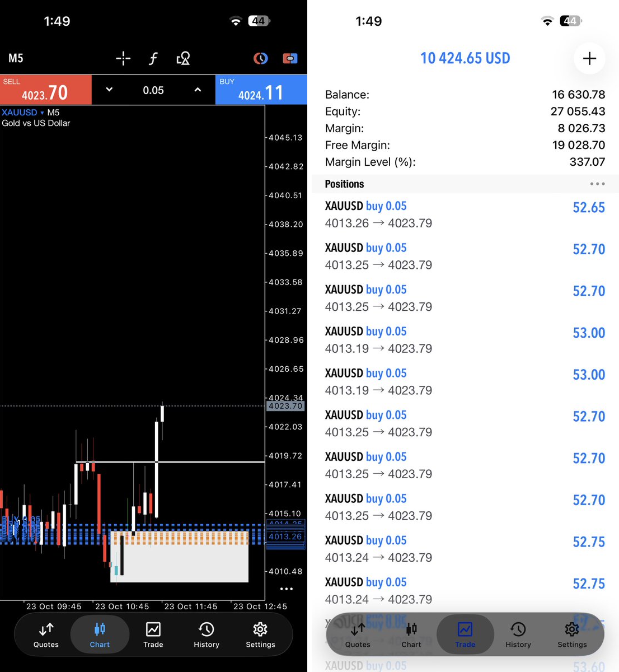The image size is (619, 672).
Task: Switch to Trade tab in chart screen
Action: [153, 635]
